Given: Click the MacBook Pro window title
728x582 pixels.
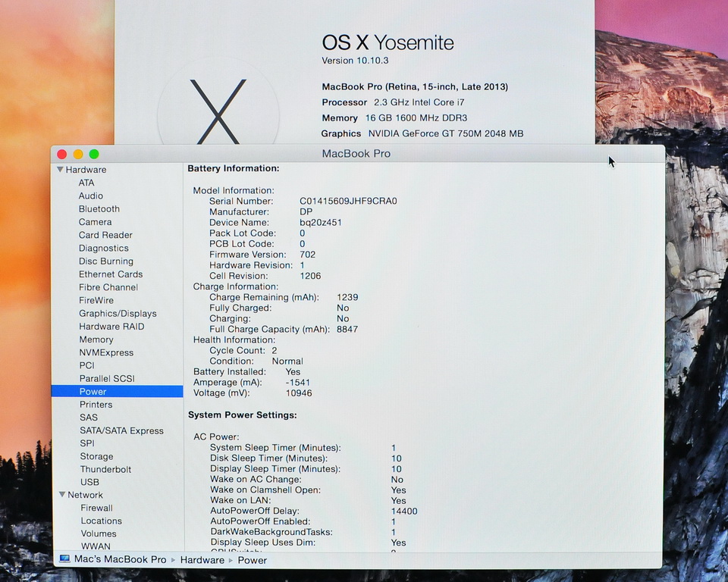Looking at the screenshot, I should pyautogui.click(x=356, y=154).
